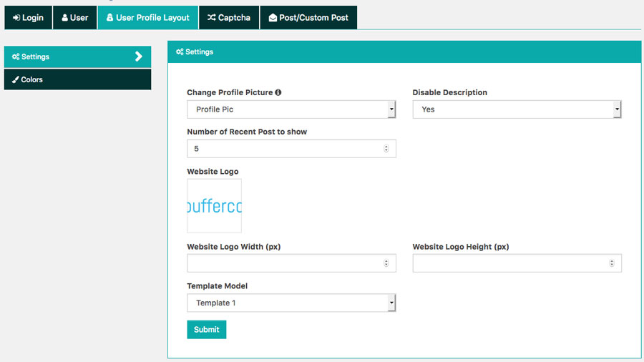Click the envelope icon on Post/Custom Post tab
644x362 pixels.
coord(273,18)
